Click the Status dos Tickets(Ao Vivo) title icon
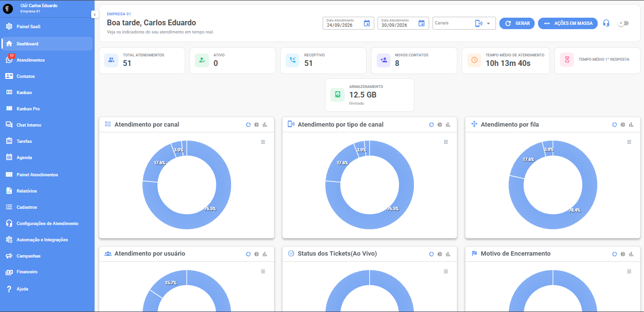Image resolution: width=644 pixels, height=312 pixels. coord(291,254)
